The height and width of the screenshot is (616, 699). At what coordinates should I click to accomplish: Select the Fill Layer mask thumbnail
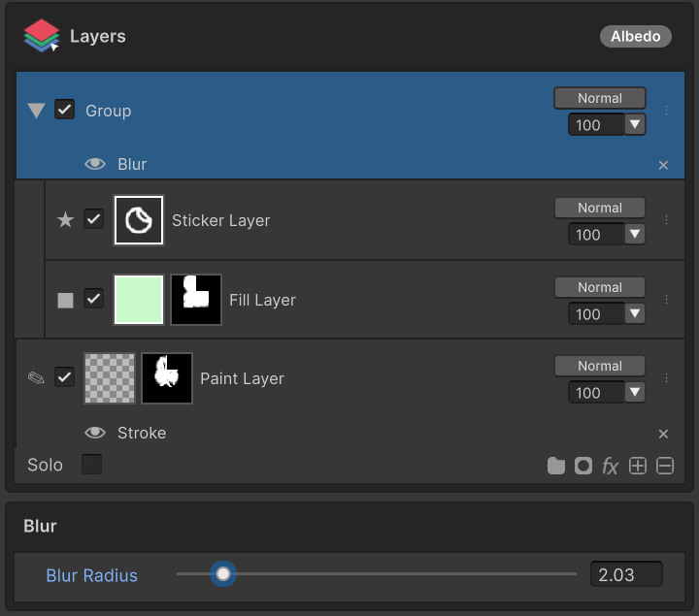196,300
